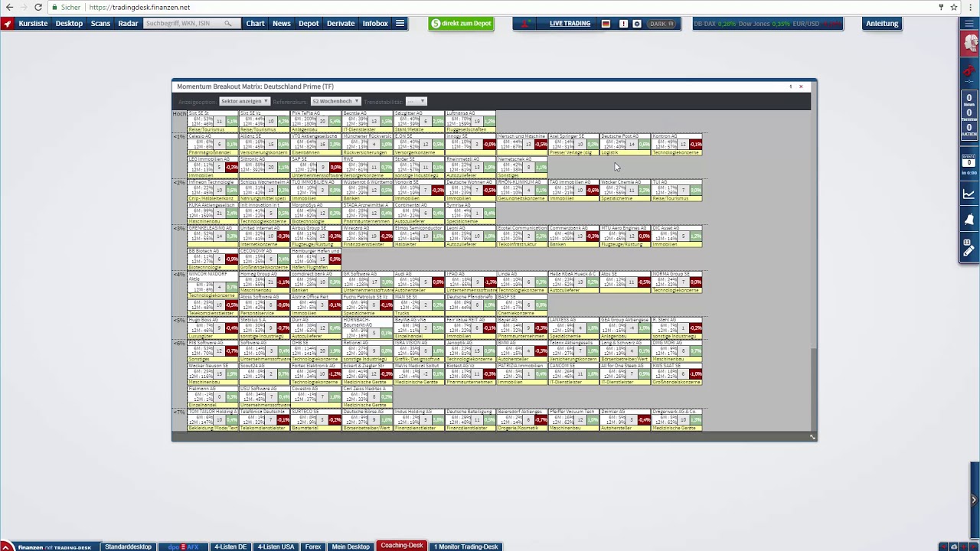Switch to the Mein Desktop tab

(x=351, y=546)
